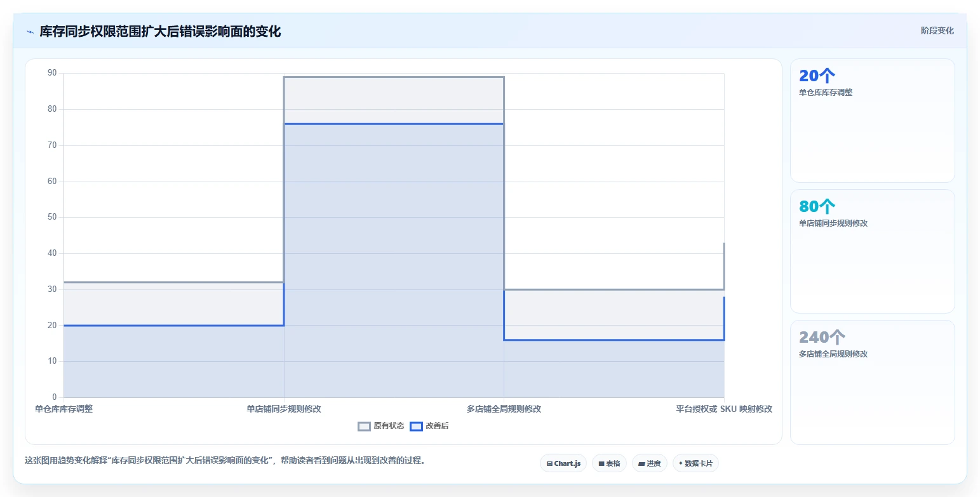Select the Chart.js tag button

(563, 463)
